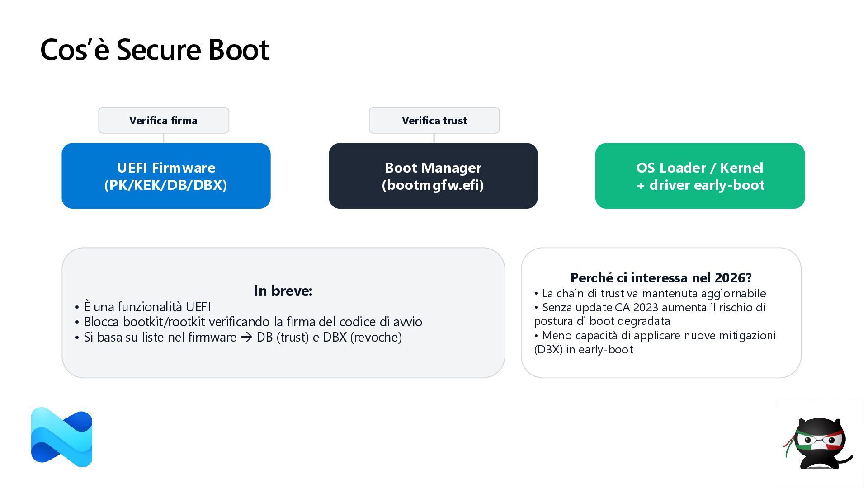
Task: Click the arrow symbol before DB (trust)
Action: (x=246, y=337)
